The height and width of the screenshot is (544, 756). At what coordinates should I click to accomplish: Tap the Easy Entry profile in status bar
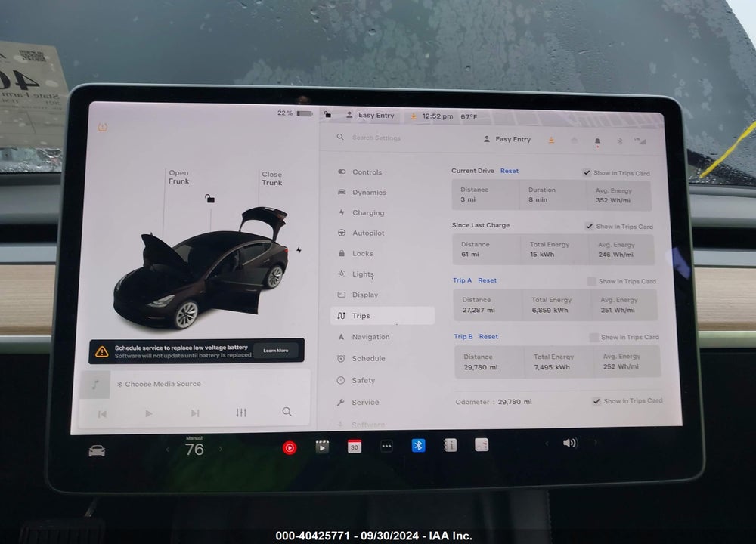click(370, 115)
